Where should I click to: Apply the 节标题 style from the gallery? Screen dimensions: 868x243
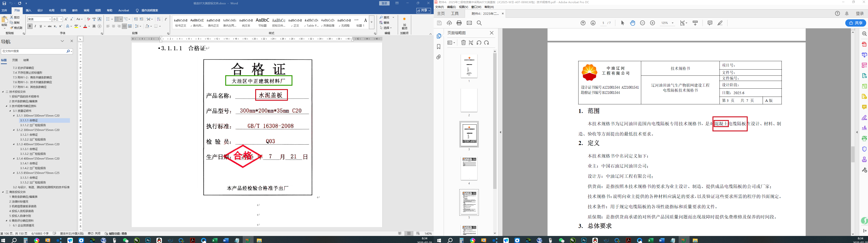click(x=262, y=22)
